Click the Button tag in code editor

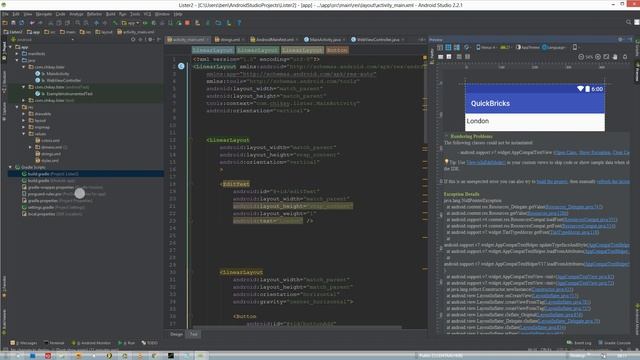pyautogui.click(x=245, y=316)
